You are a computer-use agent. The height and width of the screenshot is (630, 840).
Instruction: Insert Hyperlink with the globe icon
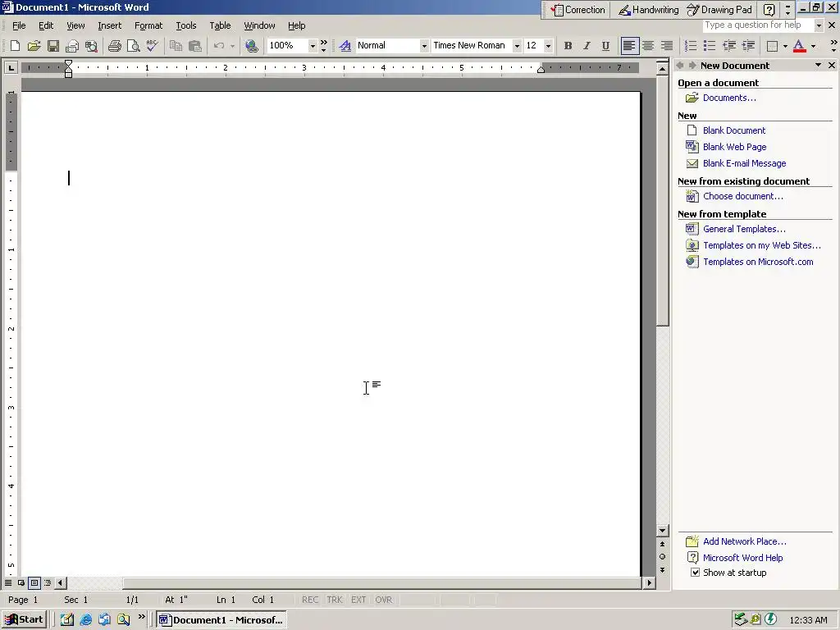click(251, 46)
